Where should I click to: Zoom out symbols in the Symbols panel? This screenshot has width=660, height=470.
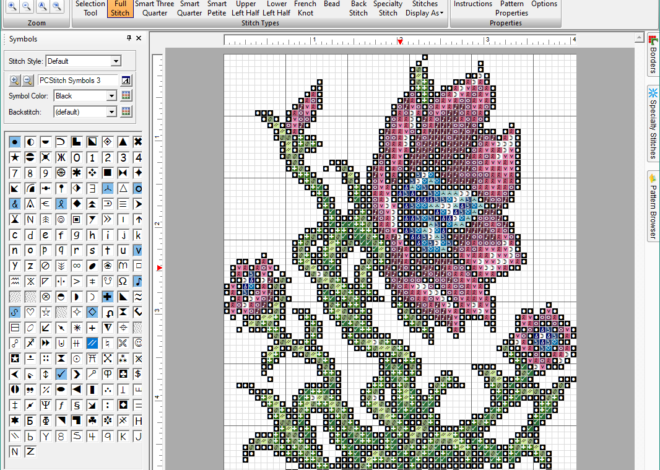pos(27,80)
